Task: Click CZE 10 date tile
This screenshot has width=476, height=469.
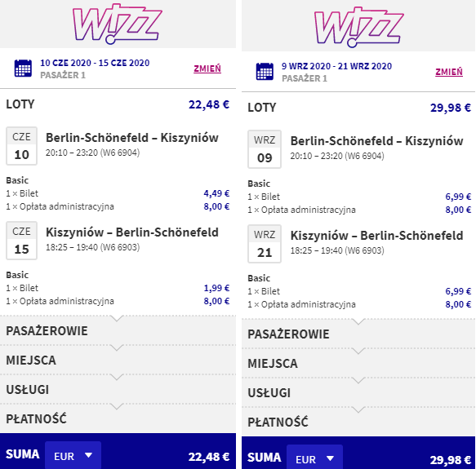Action: click(x=21, y=146)
